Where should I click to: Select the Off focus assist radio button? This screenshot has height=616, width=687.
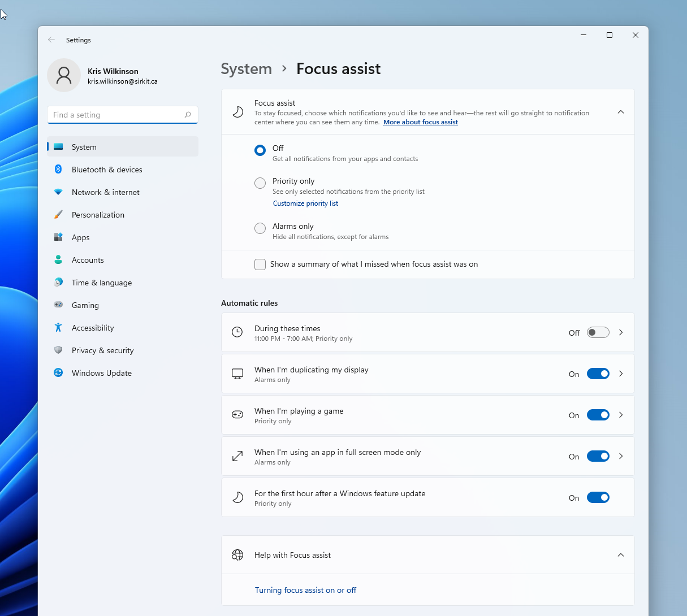260,150
